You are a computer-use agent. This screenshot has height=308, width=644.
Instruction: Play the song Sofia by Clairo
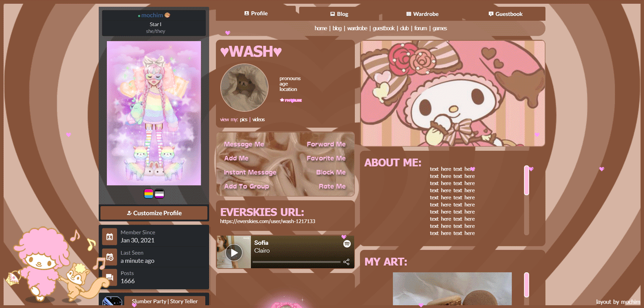click(x=234, y=252)
